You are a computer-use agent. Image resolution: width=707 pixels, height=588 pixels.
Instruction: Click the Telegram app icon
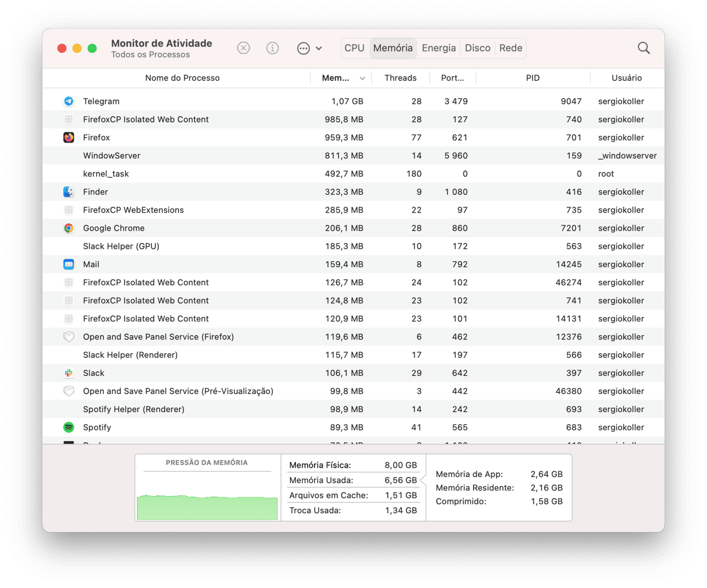click(69, 101)
